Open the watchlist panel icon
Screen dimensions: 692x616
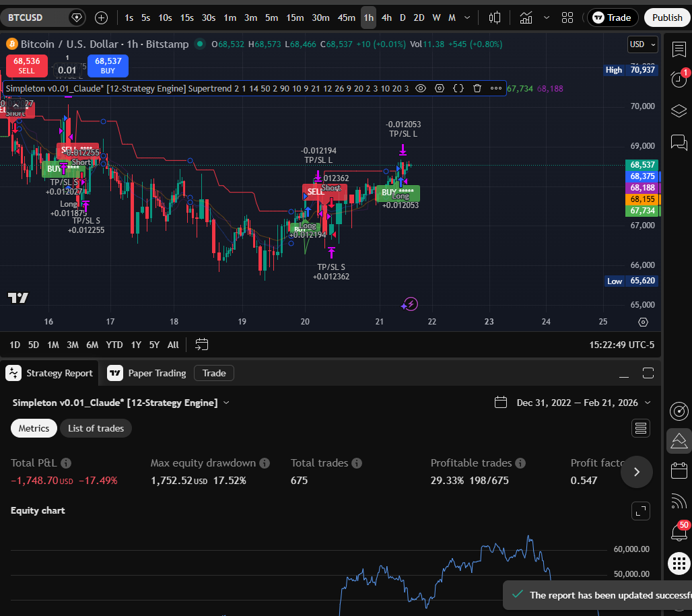click(679, 48)
